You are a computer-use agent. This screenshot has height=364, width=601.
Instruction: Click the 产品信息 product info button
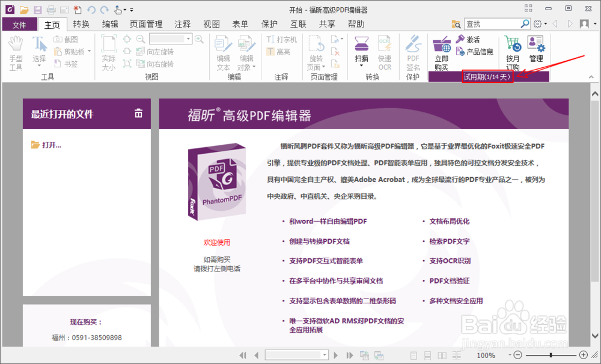(475, 52)
